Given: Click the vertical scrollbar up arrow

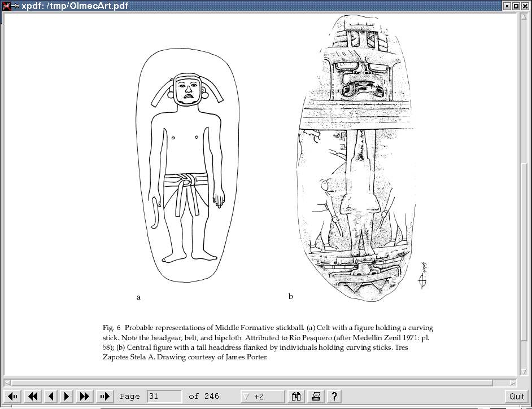Looking at the screenshot, I should tap(523, 17).
